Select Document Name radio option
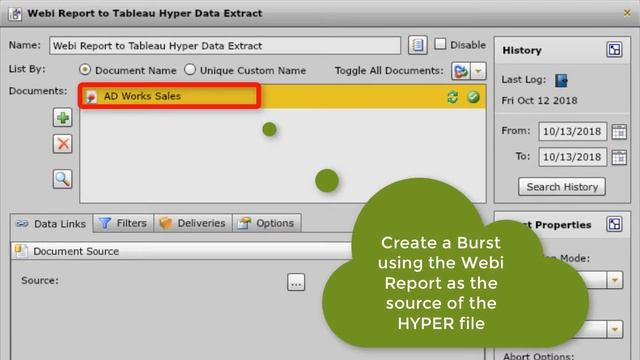 pos(85,69)
